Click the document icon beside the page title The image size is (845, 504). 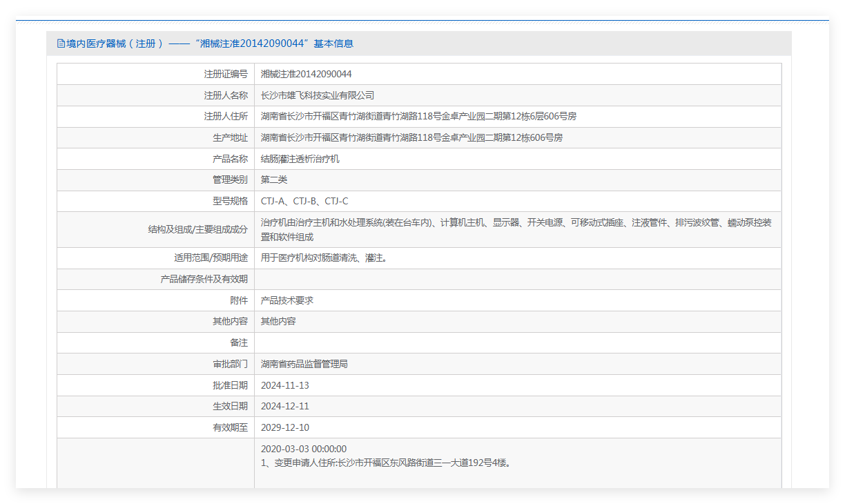pos(61,43)
